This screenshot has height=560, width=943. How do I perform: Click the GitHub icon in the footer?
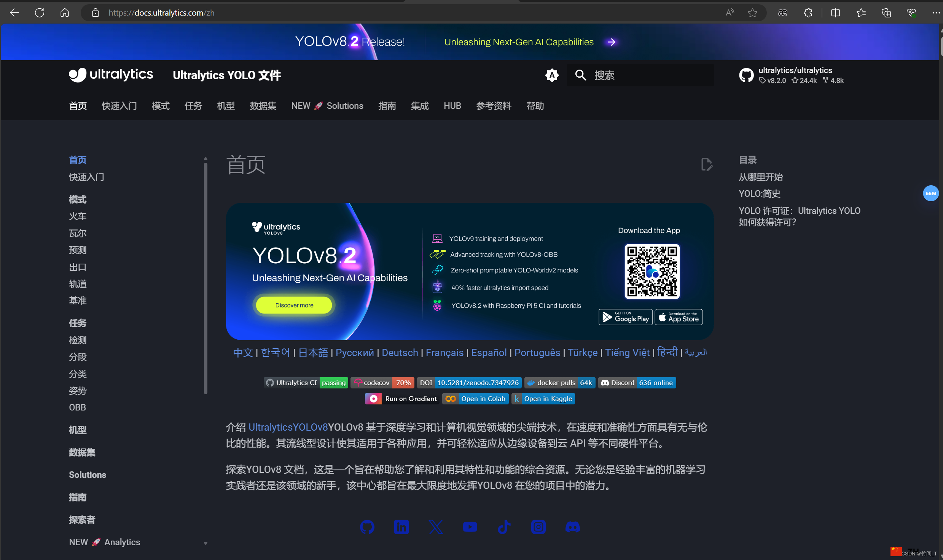coord(367,527)
